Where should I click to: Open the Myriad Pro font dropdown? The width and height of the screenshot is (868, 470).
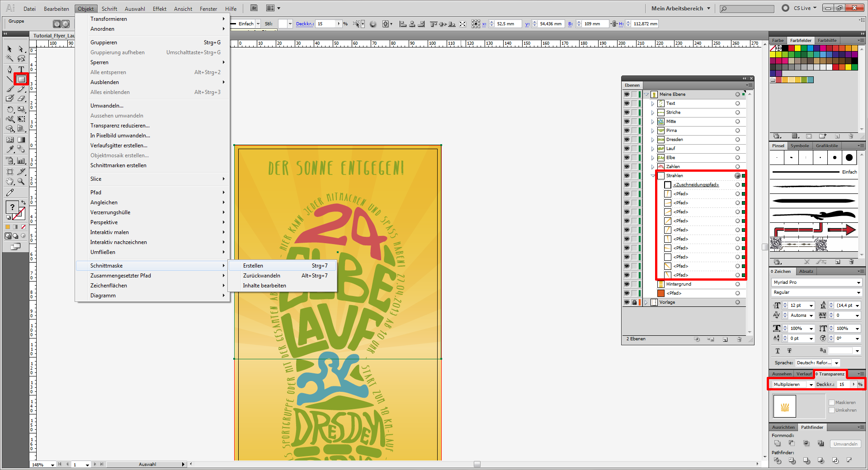click(x=859, y=282)
